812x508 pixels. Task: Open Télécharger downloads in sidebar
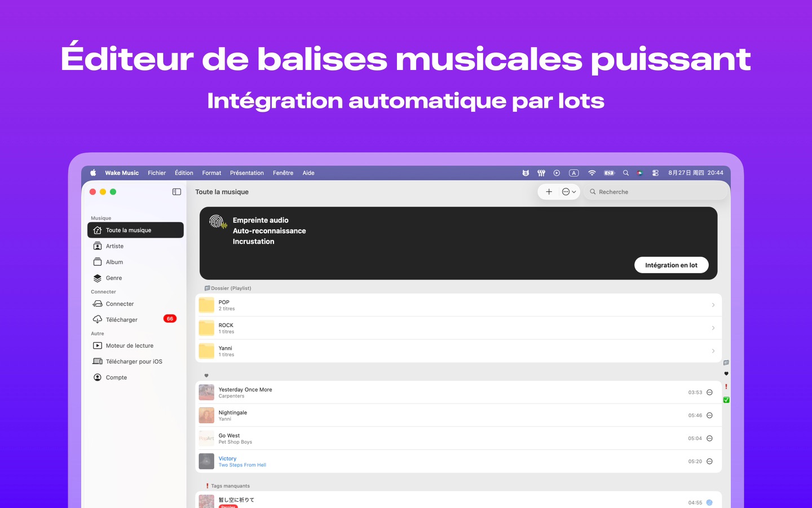(x=135, y=319)
